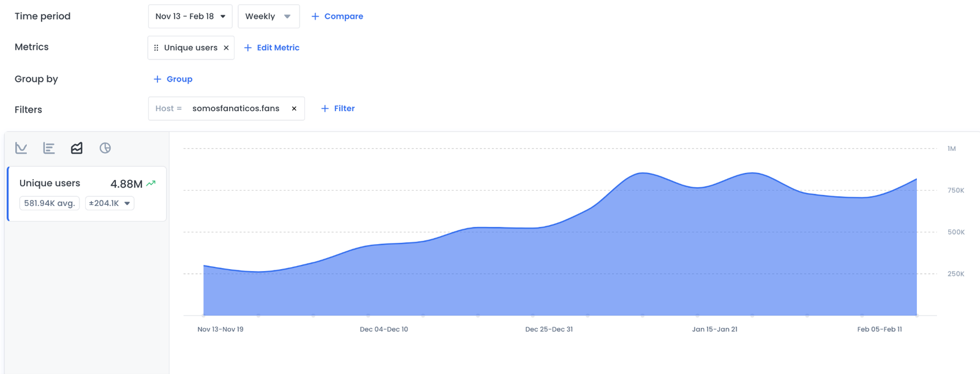
Task: Click the plus icon beside Group
Action: pos(157,79)
